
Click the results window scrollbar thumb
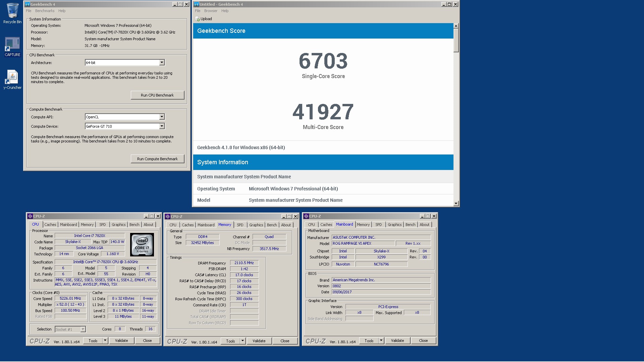point(456,40)
